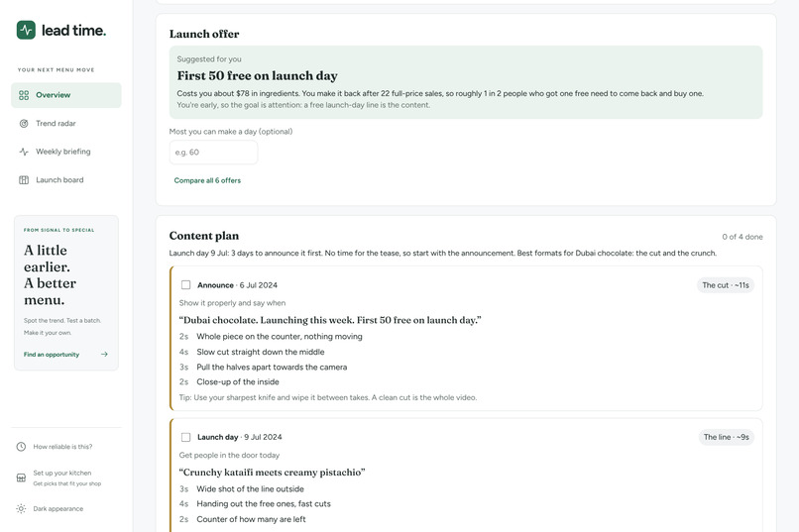Click the arrow beside Find an opportunity
The width and height of the screenshot is (799, 532).
click(104, 355)
